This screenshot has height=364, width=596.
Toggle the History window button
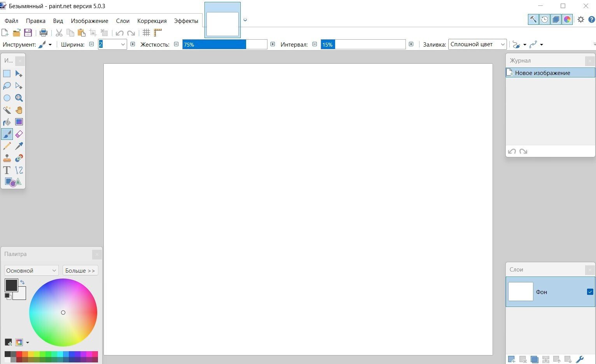[545, 19]
